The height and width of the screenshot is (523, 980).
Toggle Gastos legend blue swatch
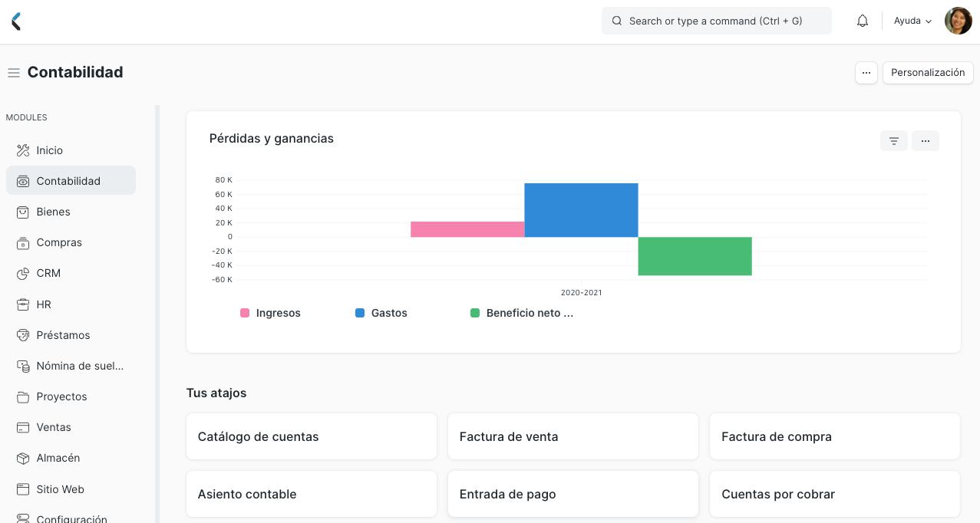360,313
